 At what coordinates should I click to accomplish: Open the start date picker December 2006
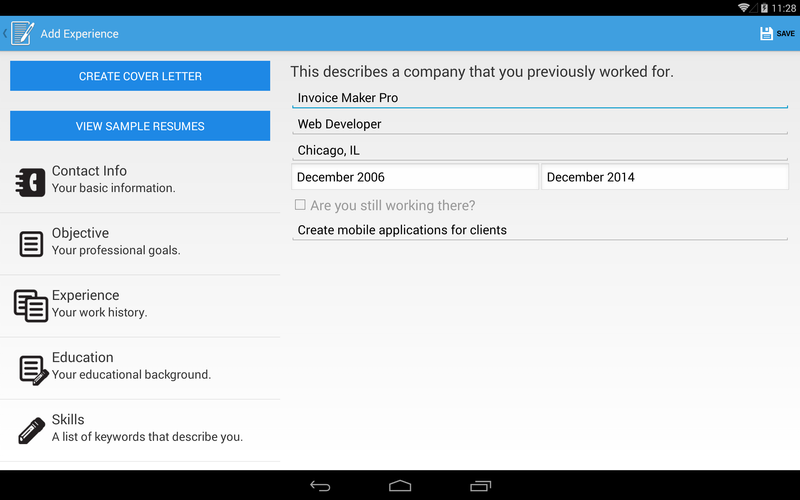415,177
